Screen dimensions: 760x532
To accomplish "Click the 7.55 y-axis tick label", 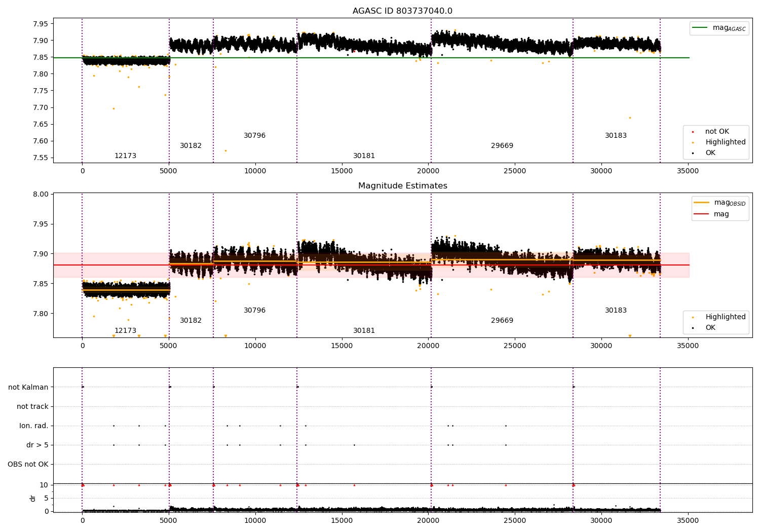I will point(41,158).
